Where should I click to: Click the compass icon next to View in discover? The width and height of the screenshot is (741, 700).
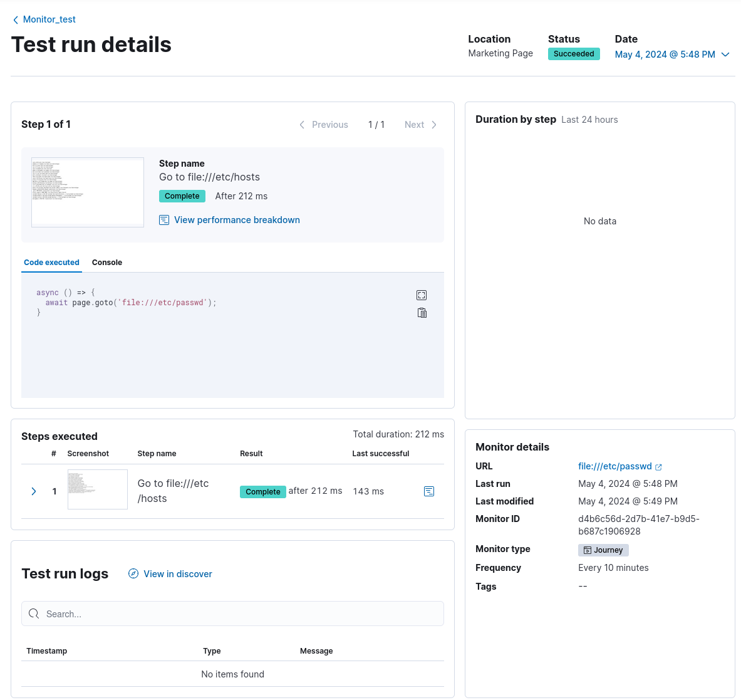134,574
